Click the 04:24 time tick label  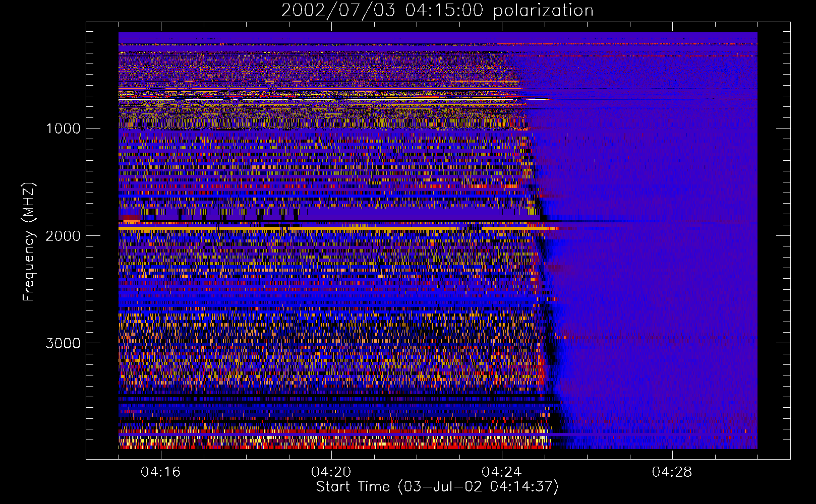click(502, 472)
